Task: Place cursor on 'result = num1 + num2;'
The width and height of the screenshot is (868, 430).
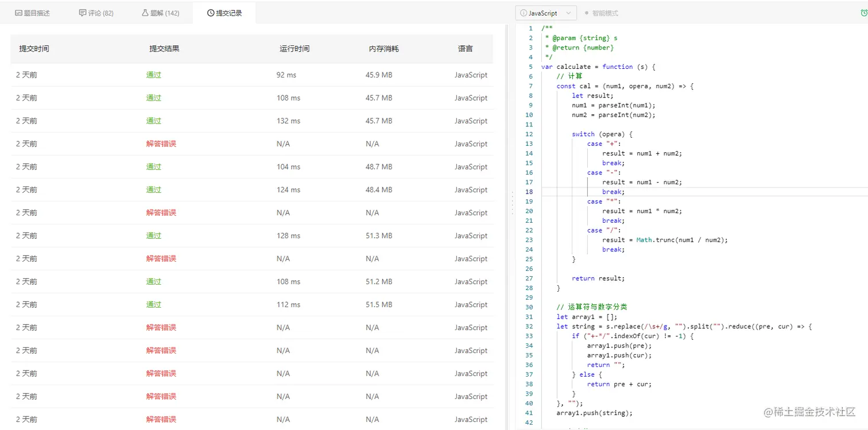Action: click(x=642, y=153)
